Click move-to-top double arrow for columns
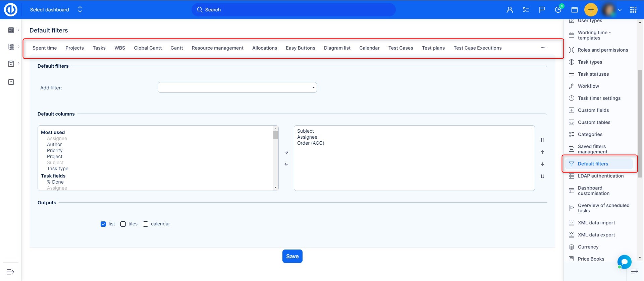Viewport: 644px width, 281px height. pyautogui.click(x=542, y=140)
